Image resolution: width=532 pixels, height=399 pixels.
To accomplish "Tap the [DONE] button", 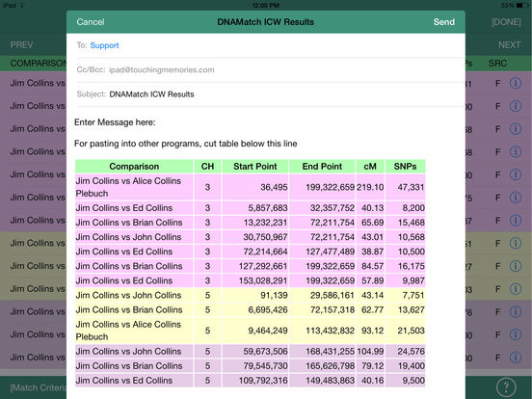I will pos(506,22).
